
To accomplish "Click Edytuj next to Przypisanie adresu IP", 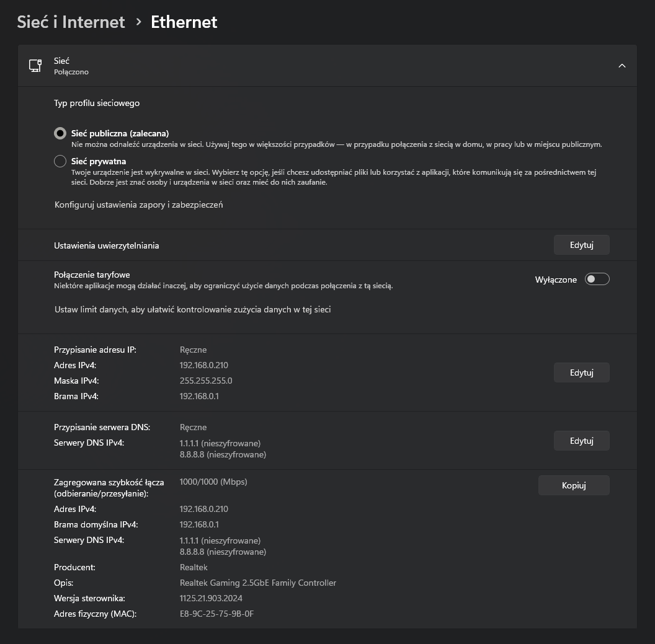I will 581,373.
